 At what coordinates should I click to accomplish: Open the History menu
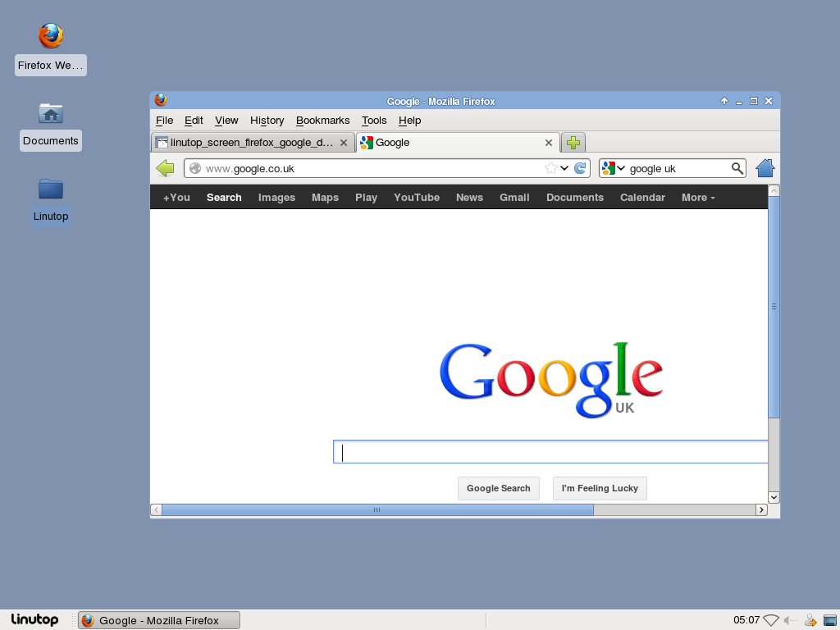267,121
